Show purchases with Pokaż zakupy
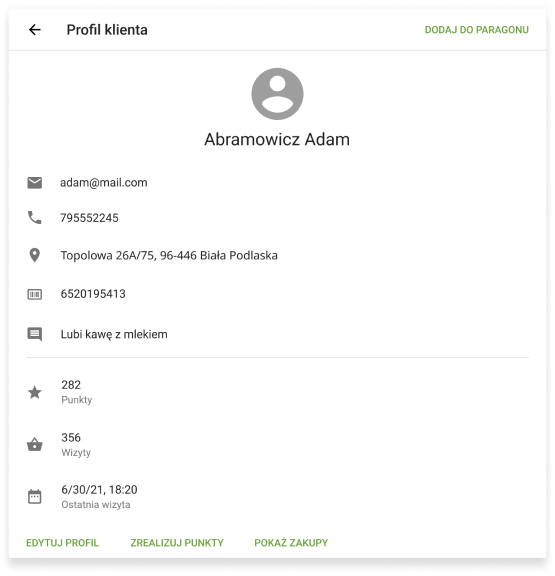Screen dimensions: 555x576 291,543
